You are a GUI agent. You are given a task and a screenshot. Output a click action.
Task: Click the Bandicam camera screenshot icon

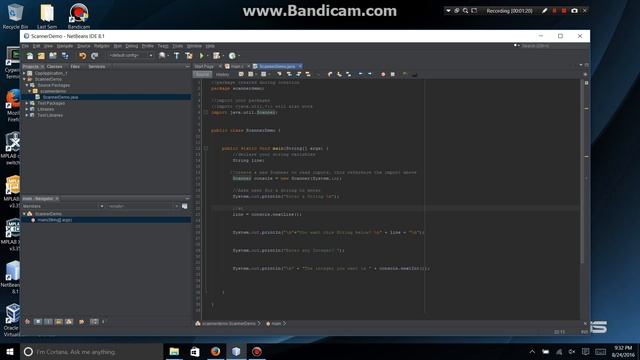(574, 11)
